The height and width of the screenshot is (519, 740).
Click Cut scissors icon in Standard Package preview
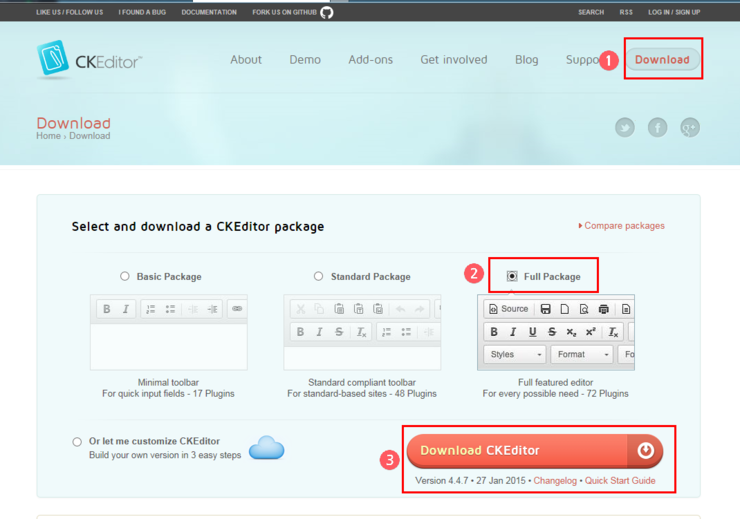[x=300, y=309]
